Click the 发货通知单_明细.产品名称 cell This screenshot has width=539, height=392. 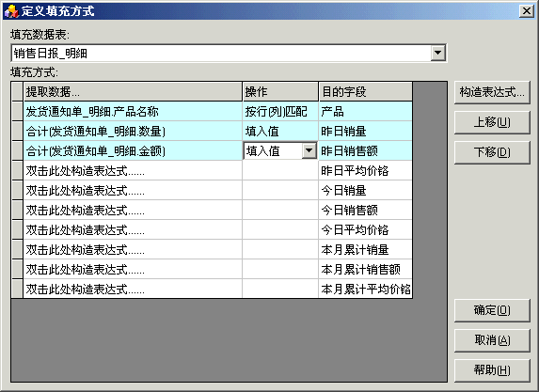133,111
